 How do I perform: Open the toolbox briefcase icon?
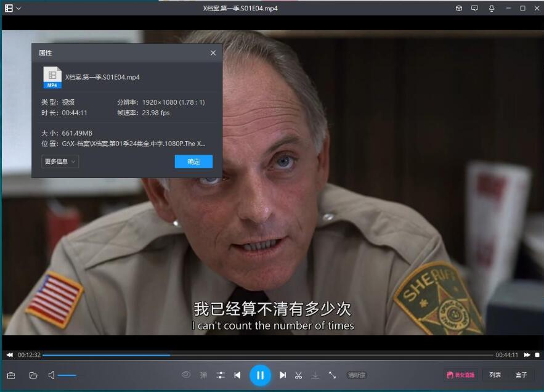click(x=11, y=375)
